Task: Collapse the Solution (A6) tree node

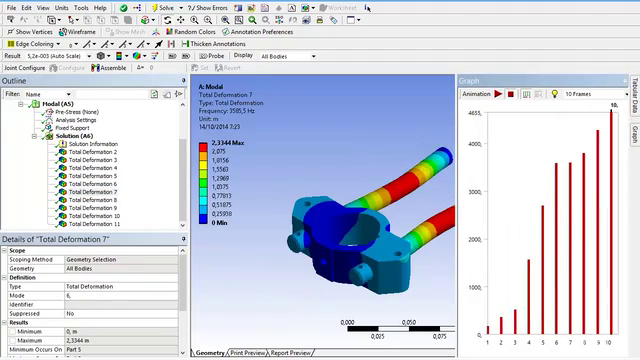Action: pyautogui.click(x=34, y=136)
